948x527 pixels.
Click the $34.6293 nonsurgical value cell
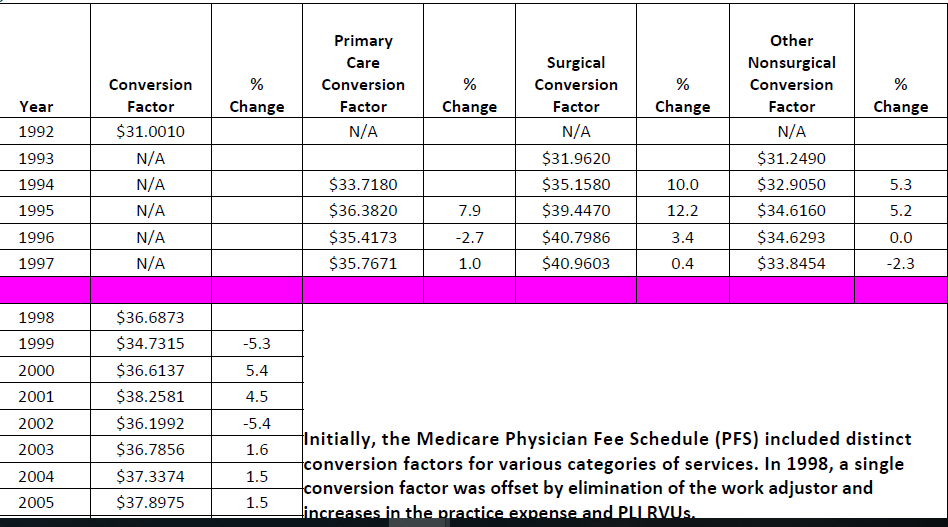tap(791, 237)
